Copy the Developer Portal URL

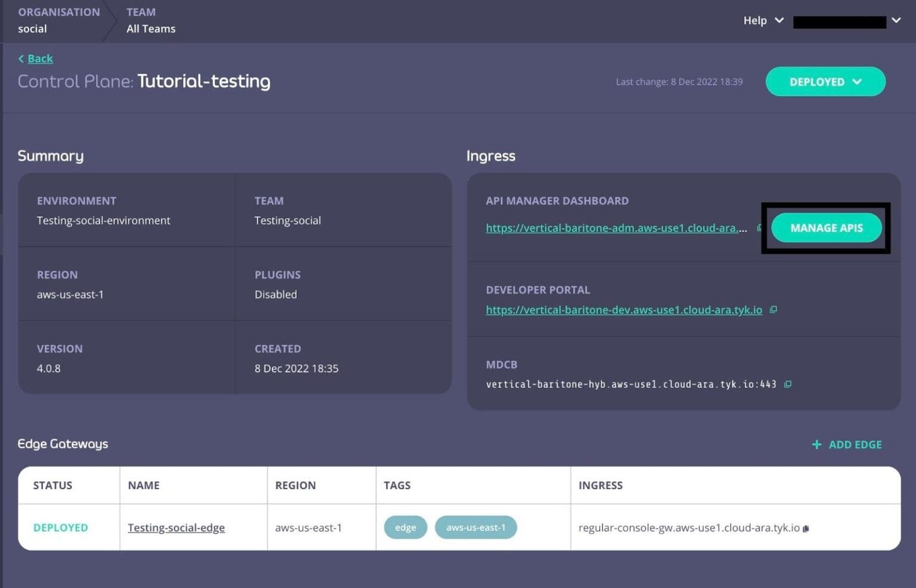[773, 310]
